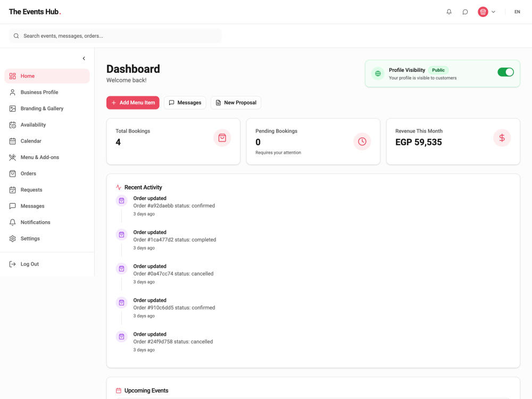Go to Home in the sidebar

47,76
